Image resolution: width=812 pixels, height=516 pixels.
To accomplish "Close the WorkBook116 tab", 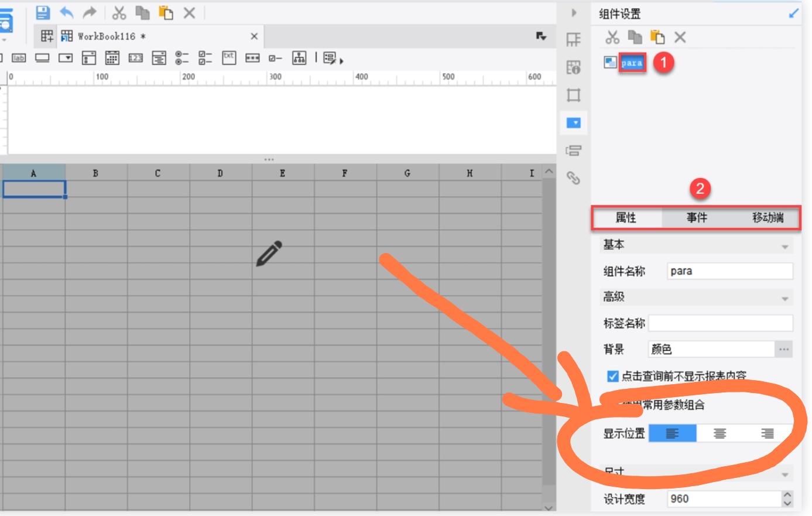I will [254, 36].
